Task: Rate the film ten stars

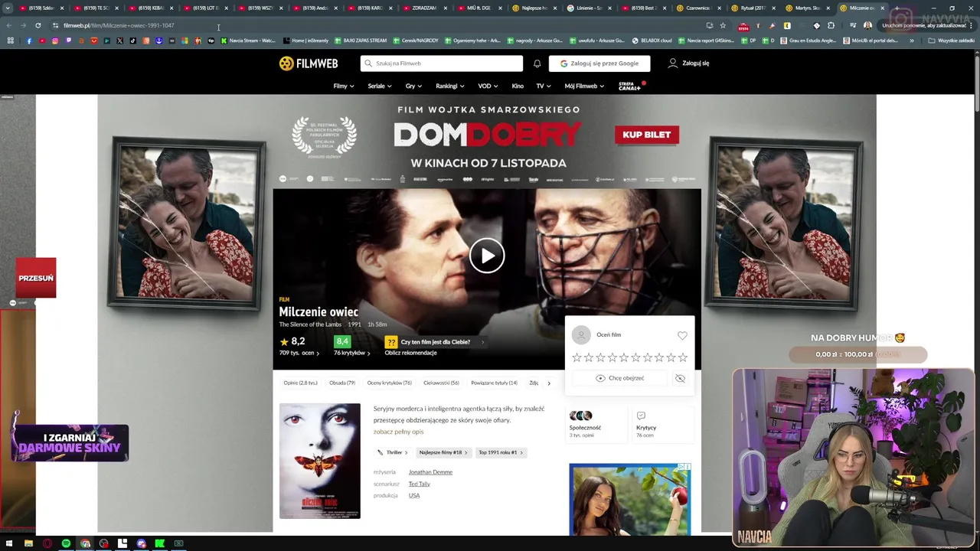Action: coord(683,357)
